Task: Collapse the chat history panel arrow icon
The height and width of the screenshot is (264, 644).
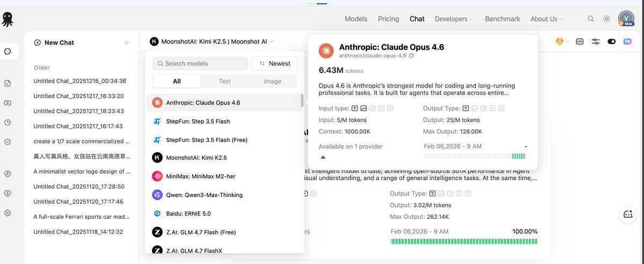Action: coord(127,42)
